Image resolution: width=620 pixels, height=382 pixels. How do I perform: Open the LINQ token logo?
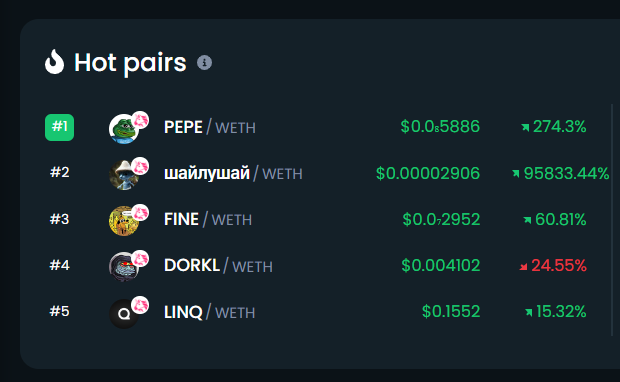click(x=124, y=314)
